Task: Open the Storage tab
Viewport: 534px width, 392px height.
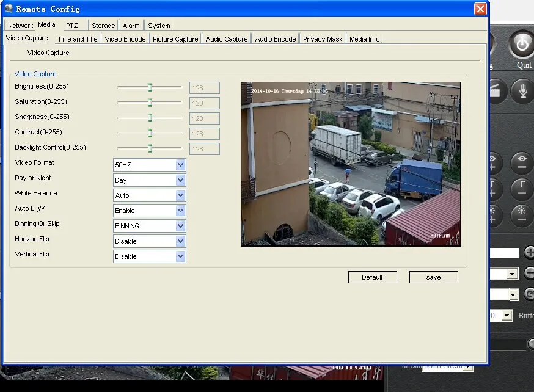Action: tap(103, 26)
